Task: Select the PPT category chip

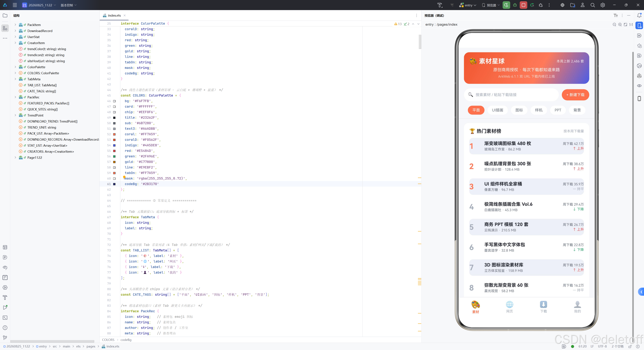Action: click(558, 110)
